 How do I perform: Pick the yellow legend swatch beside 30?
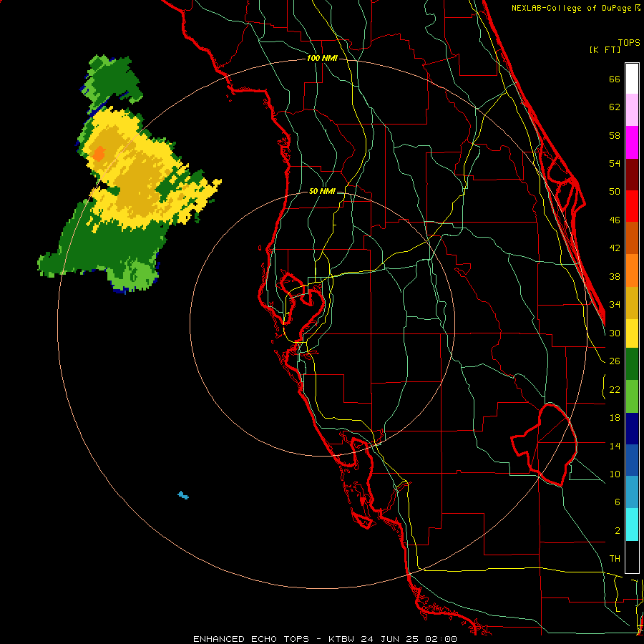632,333
